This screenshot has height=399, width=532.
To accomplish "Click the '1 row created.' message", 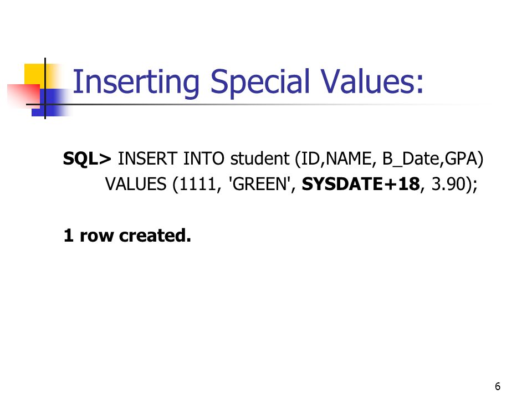I will [x=127, y=235].
